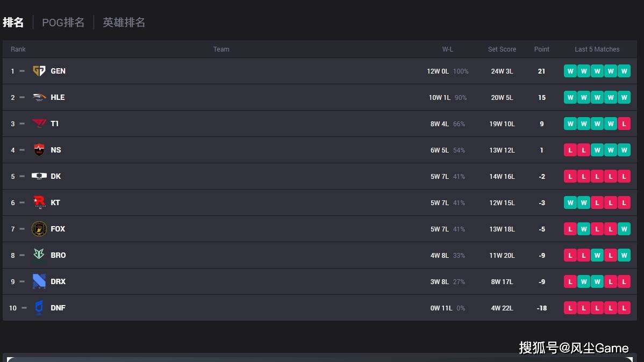Click DNF's set score 4W 22L
644x362 pixels.
tap(502, 308)
